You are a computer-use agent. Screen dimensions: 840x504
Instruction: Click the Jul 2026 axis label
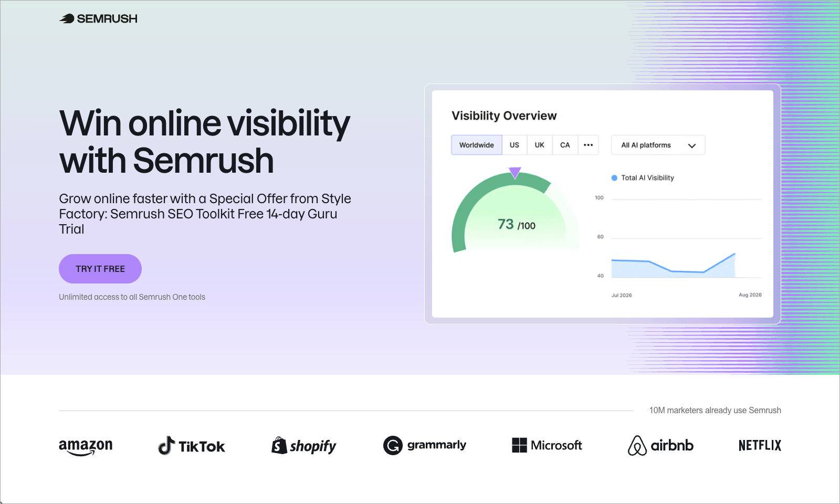pos(622,295)
